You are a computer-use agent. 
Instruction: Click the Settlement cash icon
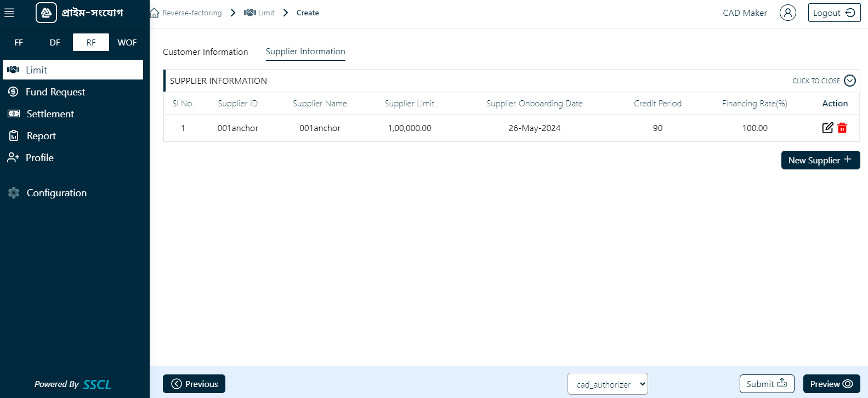click(x=14, y=113)
